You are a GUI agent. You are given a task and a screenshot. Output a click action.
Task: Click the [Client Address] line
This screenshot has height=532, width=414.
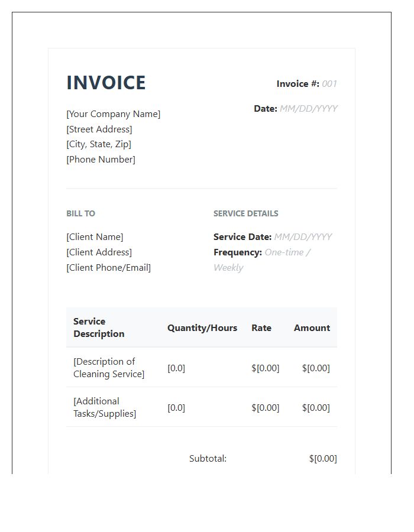click(x=99, y=252)
